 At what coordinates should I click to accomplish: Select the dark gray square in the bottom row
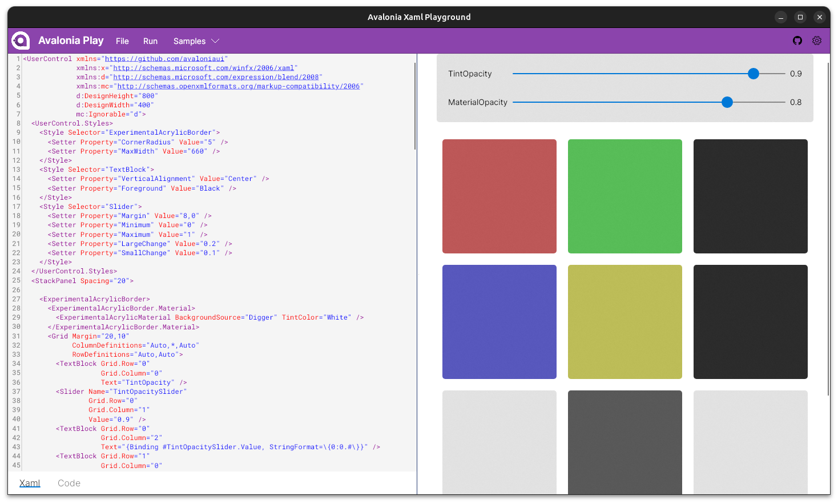(625, 442)
